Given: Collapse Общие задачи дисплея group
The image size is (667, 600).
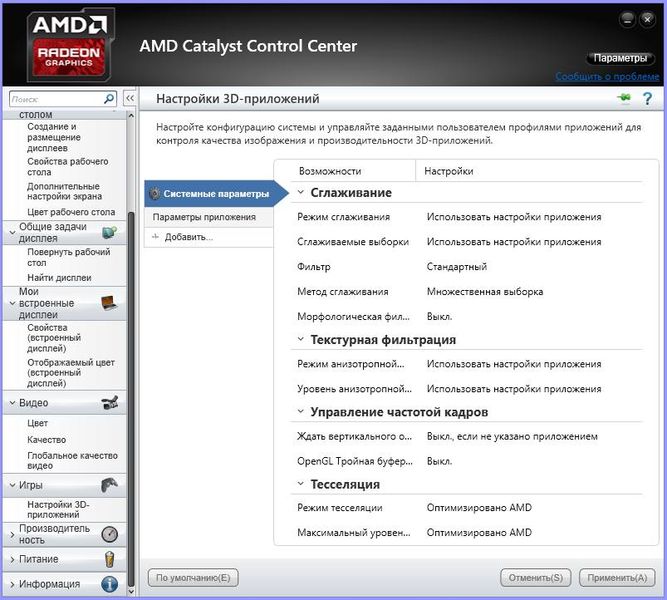Looking at the screenshot, I should coord(12,232).
